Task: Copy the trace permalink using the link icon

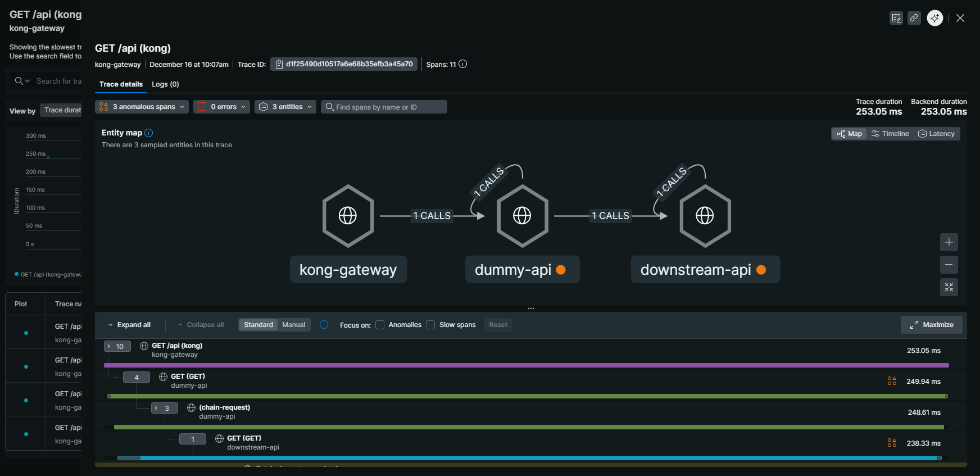Action: [914, 18]
